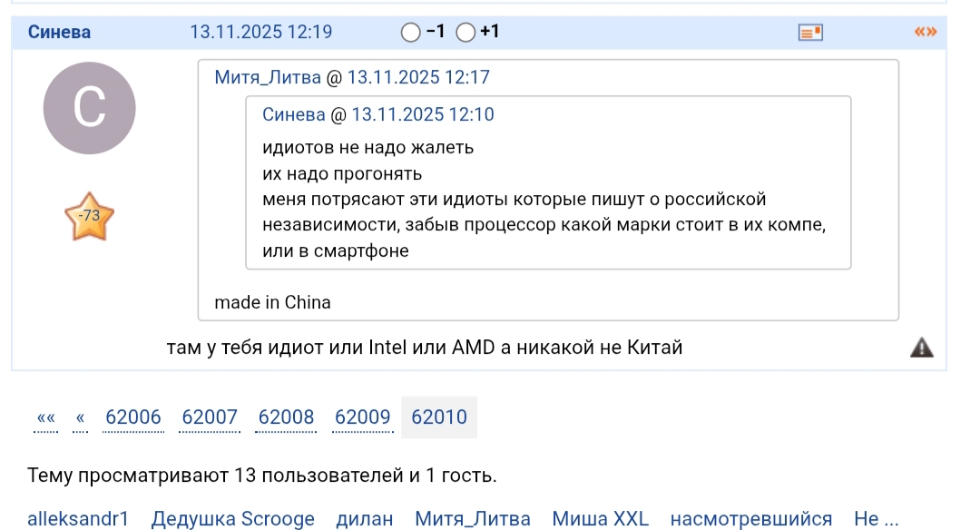The image size is (980, 530).
Task: Open Митя_Литва in viewers list
Action: point(473,519)
